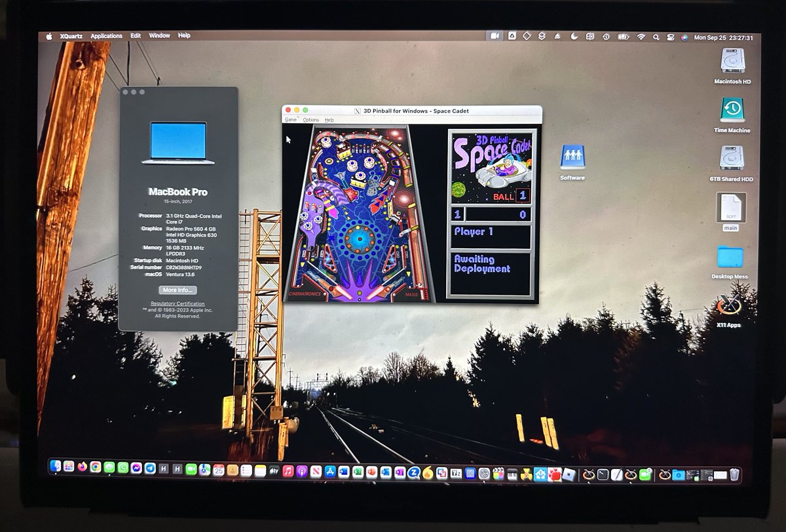This screenshot has height=532, width=786.
Task: Click More Info in About This Mac
Action: 178,290
